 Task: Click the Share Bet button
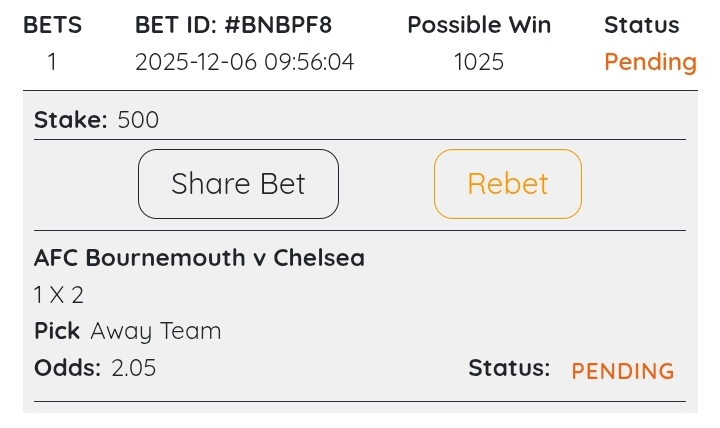238,184
